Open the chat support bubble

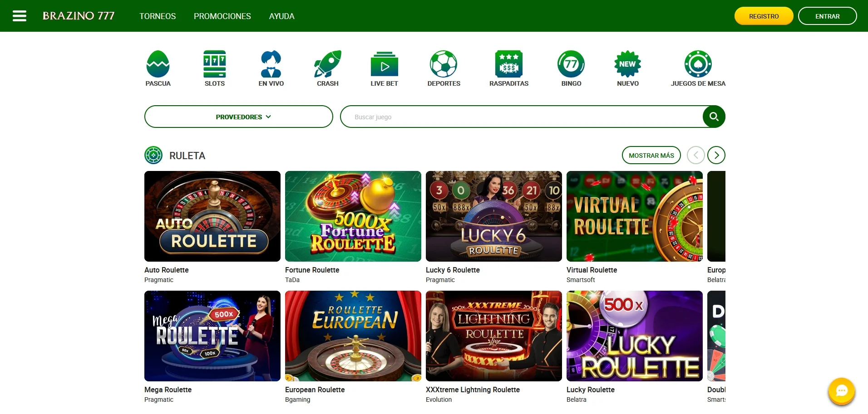click(x=842, y=391)
